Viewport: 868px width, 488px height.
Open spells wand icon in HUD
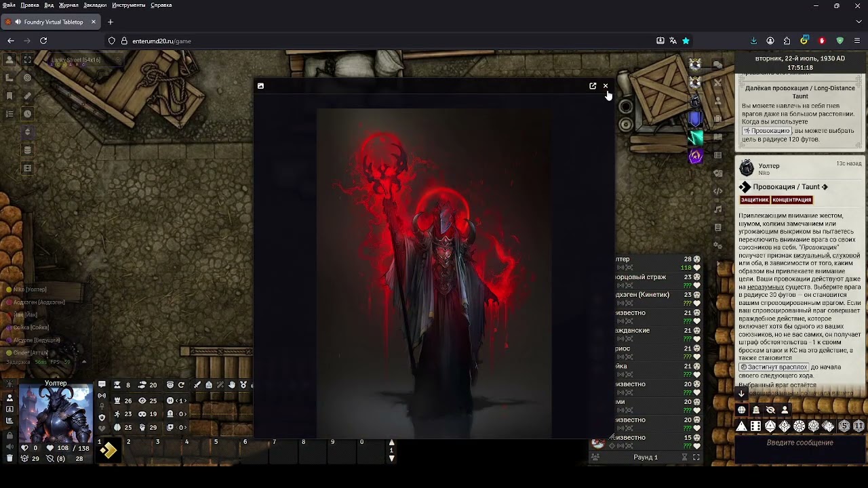[220, 385]
